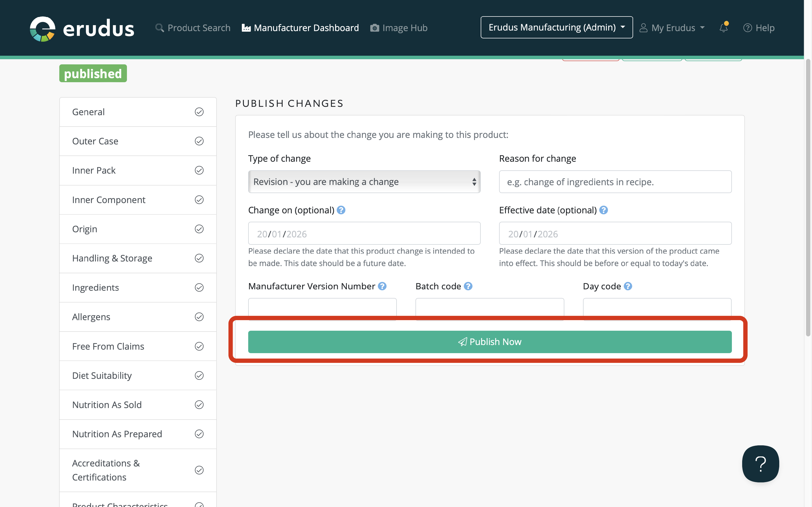
Task: Open floating help chat bubble
Action: tap(760, 463)
